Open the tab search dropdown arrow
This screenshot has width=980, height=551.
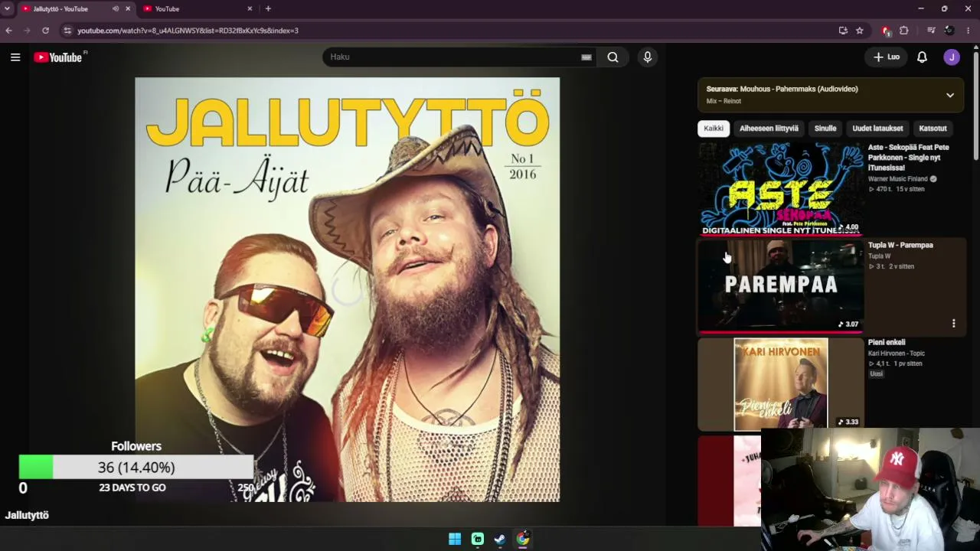7,8
